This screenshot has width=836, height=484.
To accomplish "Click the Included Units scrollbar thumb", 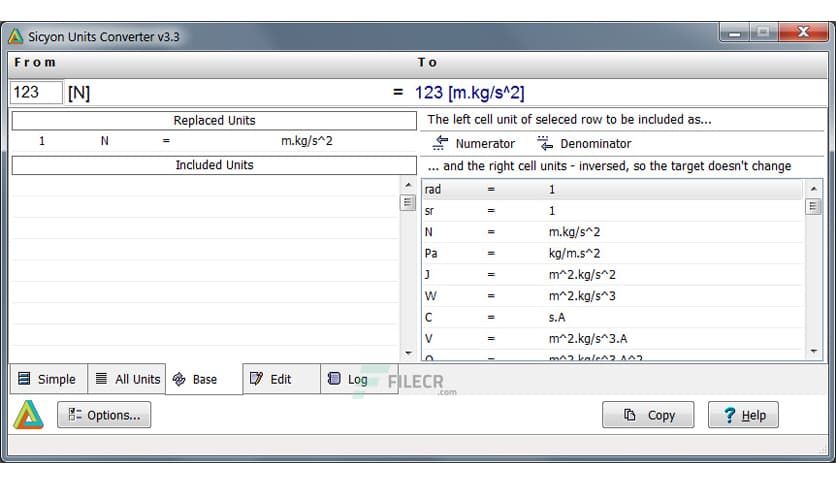I will [x=408, y=203].
